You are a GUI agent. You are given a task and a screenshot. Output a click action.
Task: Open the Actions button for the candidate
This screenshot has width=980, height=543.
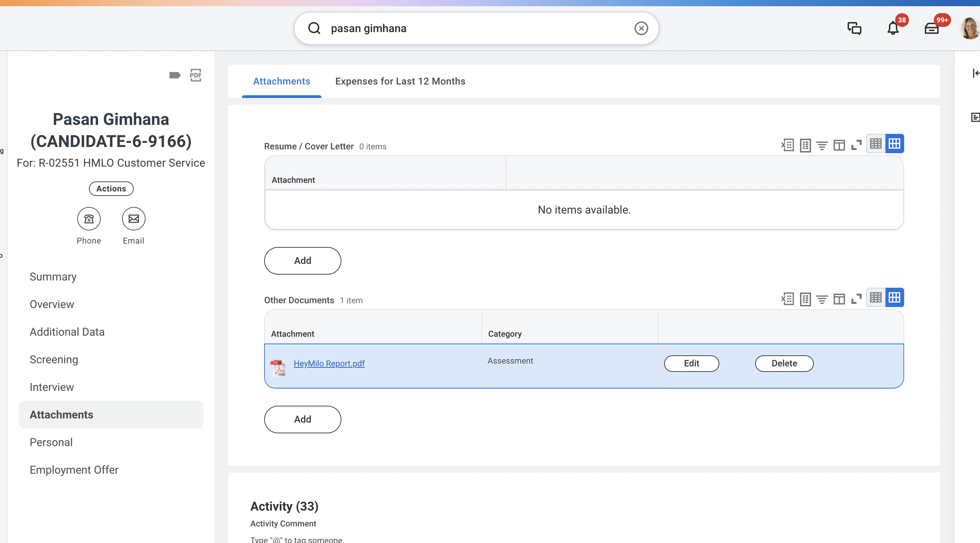[x=111, y=189]
